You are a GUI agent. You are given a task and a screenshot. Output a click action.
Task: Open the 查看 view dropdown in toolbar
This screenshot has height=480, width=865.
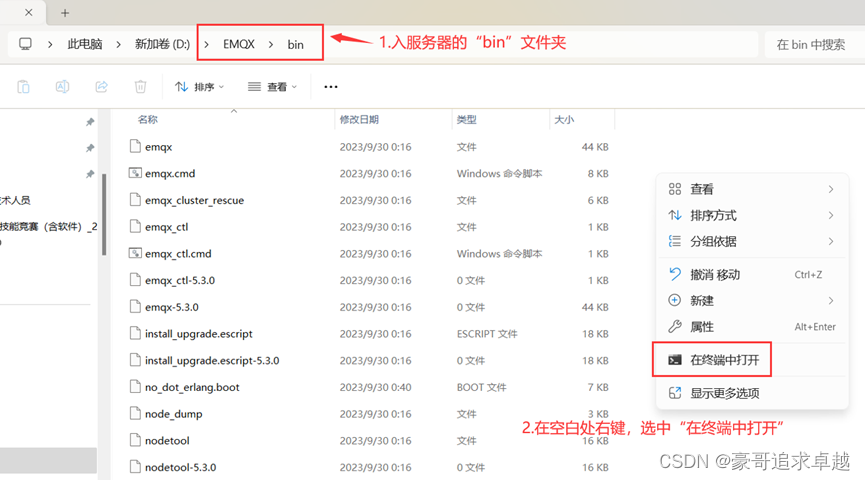[273, 87]
